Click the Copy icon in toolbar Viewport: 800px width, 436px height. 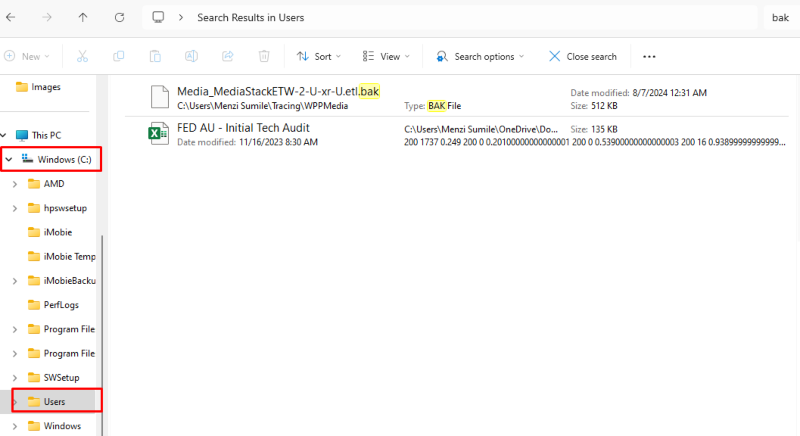(x=119, y=57)
